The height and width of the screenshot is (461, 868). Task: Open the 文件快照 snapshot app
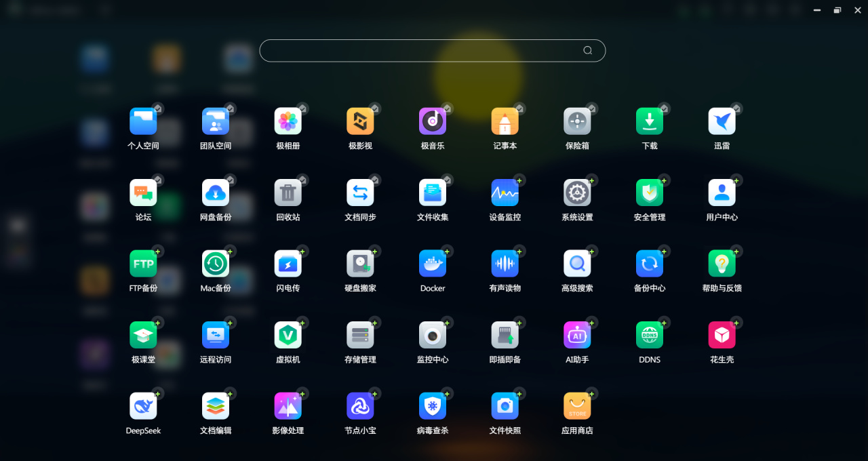(505, 406)
